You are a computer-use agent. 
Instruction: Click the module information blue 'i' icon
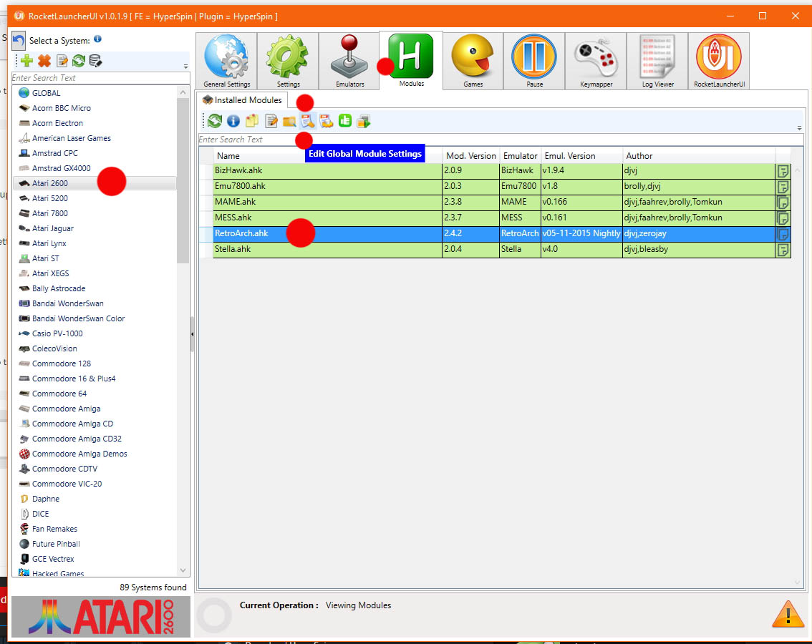[x=233, y=122]
